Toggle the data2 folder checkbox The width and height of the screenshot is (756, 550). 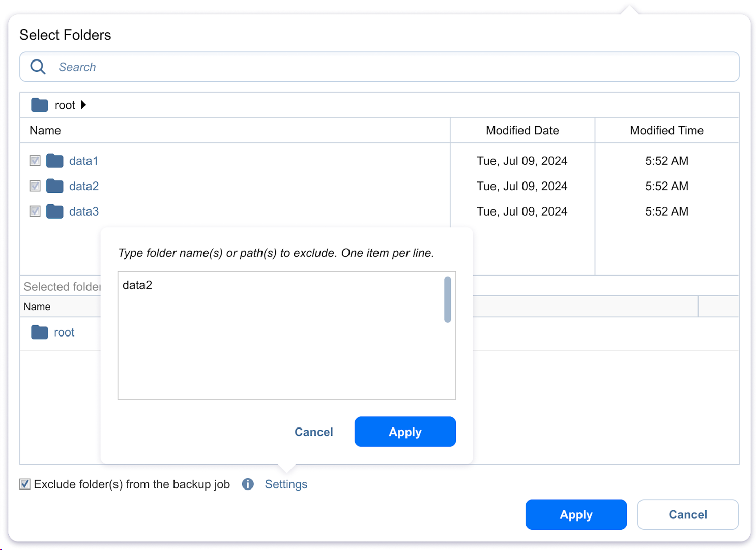(35, 186)
